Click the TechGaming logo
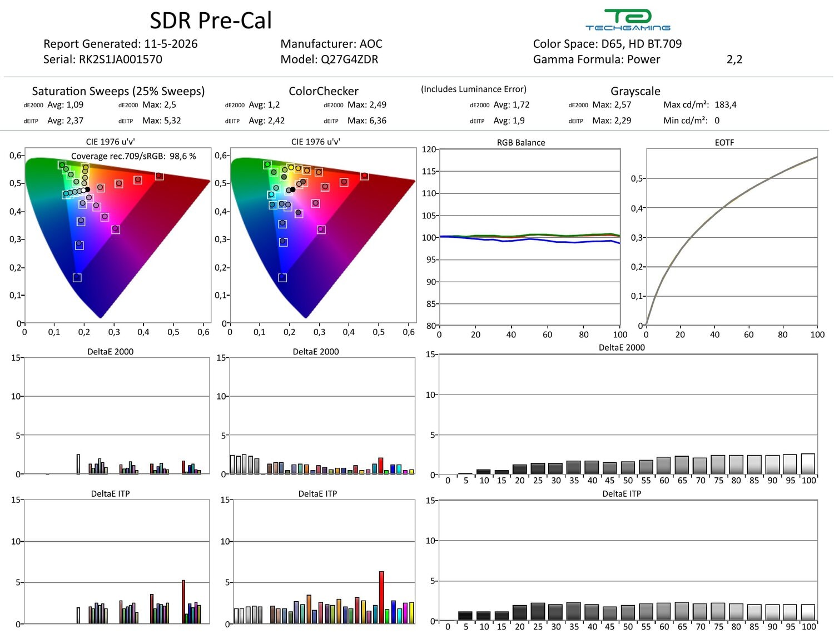834x644 pixels. click(628, 19)
